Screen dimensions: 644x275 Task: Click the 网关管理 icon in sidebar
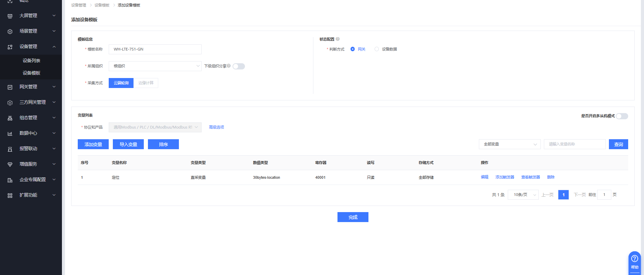(10, 87)
